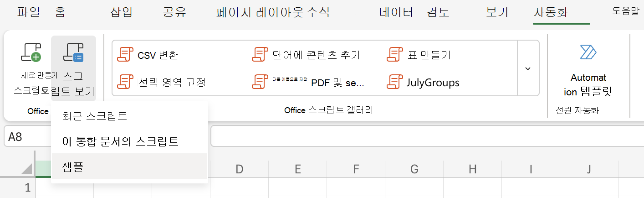Select column E header
The height and width of the screenshot is (198, 644).
(297, 170)
